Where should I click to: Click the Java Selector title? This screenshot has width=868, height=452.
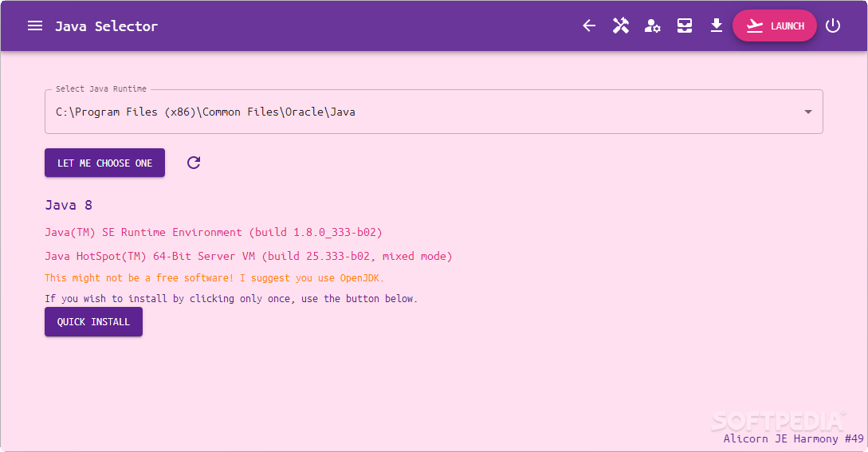click(106, 26)
